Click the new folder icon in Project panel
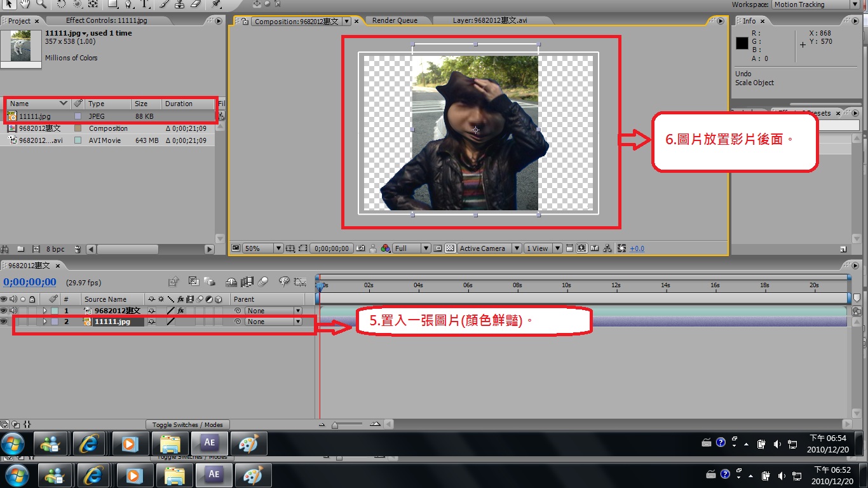 point(20,249)
